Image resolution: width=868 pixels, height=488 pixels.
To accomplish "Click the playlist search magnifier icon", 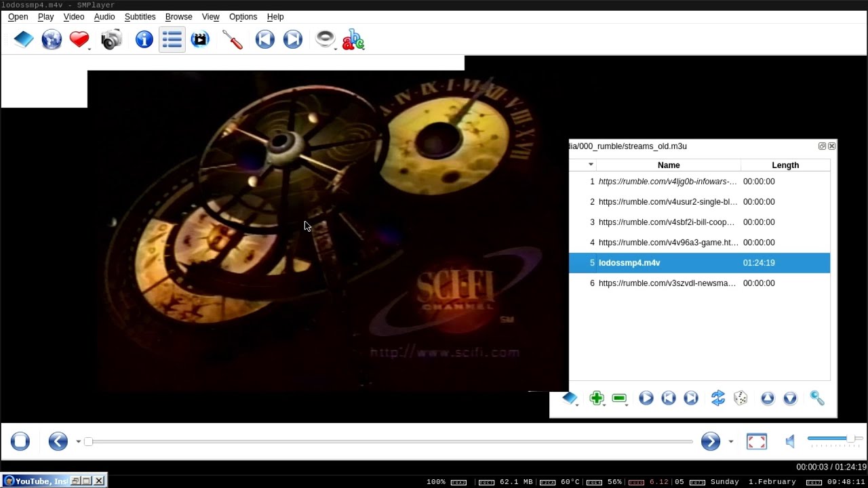I will coord(817,399).
